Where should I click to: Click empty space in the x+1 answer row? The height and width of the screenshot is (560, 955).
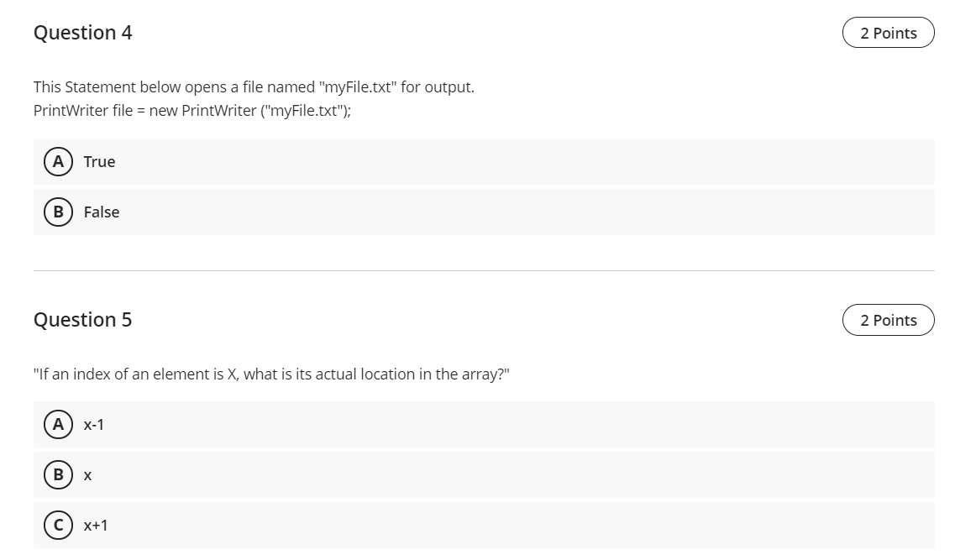(x=524, y=525)
